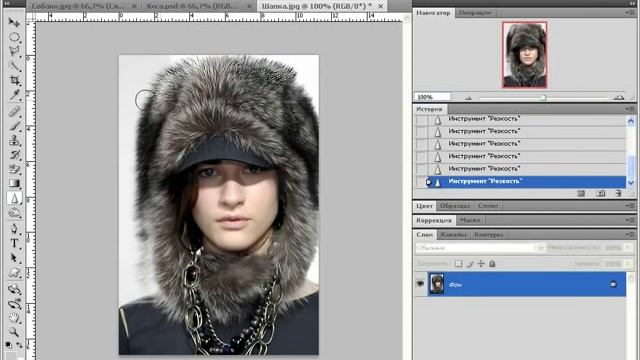The image size is (640, 360).
Task: Select the Zoom tool
Action: pos(14,332)
